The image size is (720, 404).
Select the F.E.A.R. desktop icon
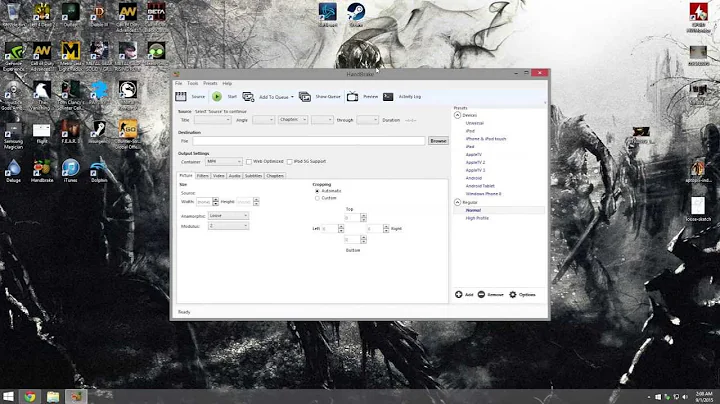tap(70, 132)
